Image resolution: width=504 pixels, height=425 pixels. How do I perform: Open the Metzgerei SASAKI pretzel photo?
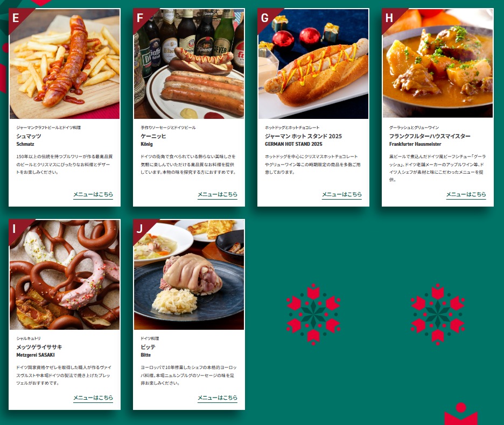pos(65,275)
